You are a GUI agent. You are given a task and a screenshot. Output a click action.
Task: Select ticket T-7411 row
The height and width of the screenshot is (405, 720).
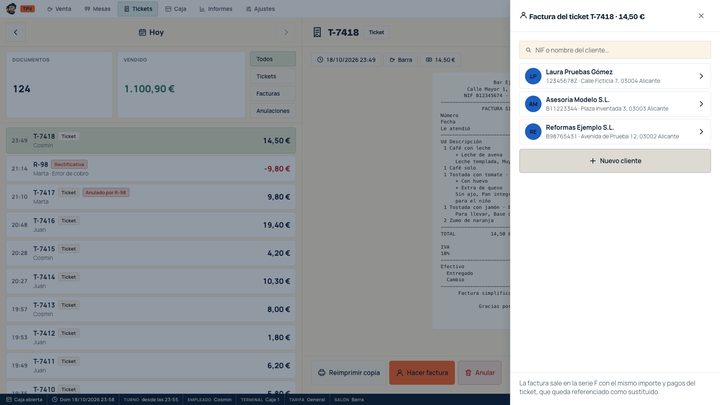[151, 366]
